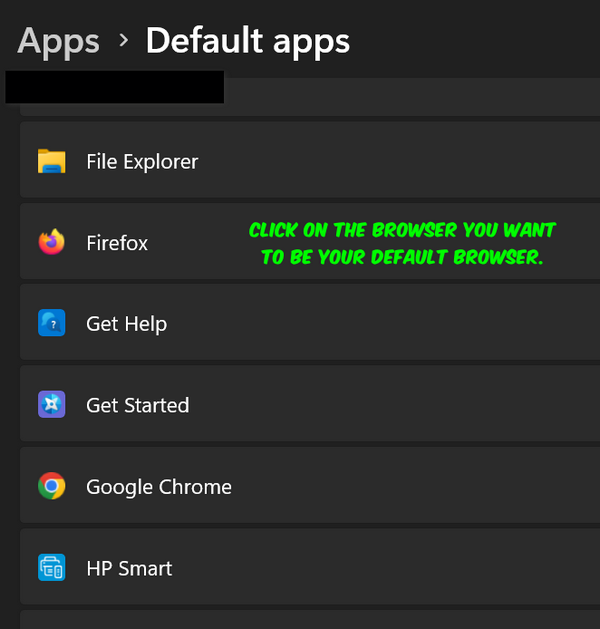The image size is (600, 629).
Task: Click the File Explorer folder icon
Action: [52, 161]
